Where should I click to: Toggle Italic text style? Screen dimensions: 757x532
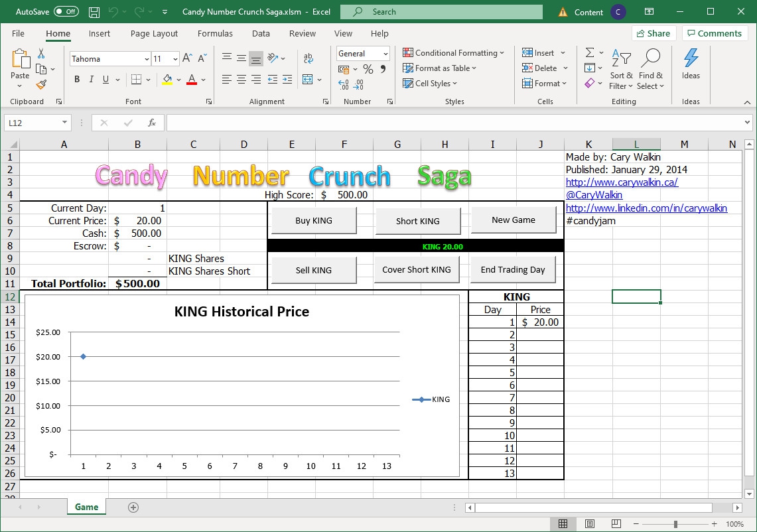92,80
